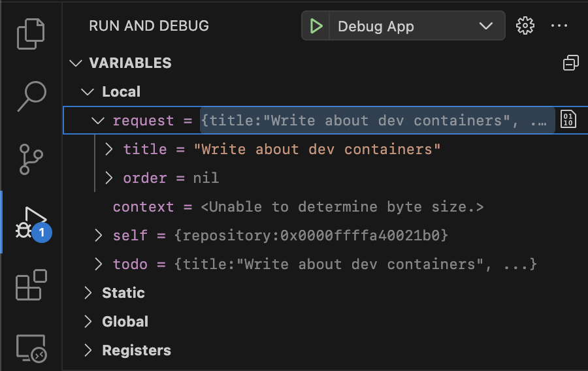Screen dimensions: 588x371
Task: Open the Remote Explorer icon
Action: [x=31, y=347]
